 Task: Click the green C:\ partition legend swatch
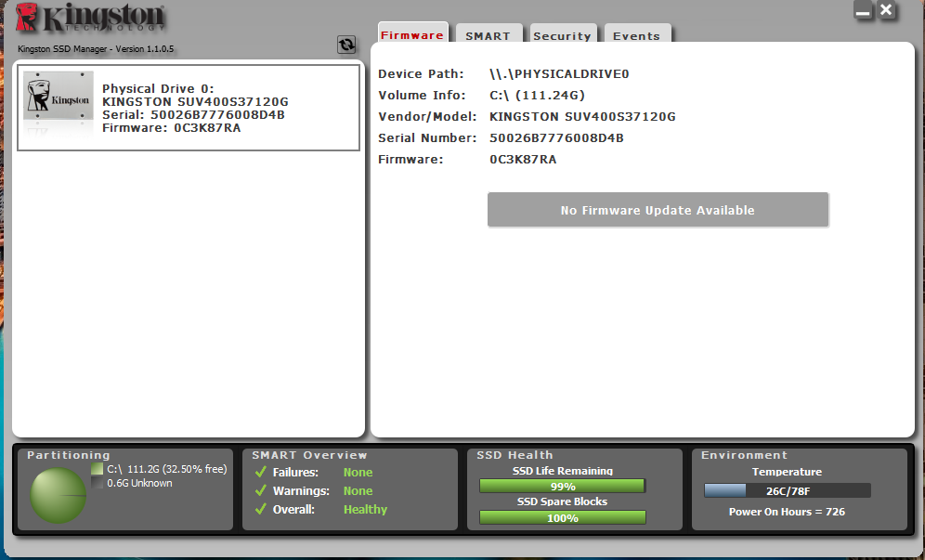pos(98,469)
